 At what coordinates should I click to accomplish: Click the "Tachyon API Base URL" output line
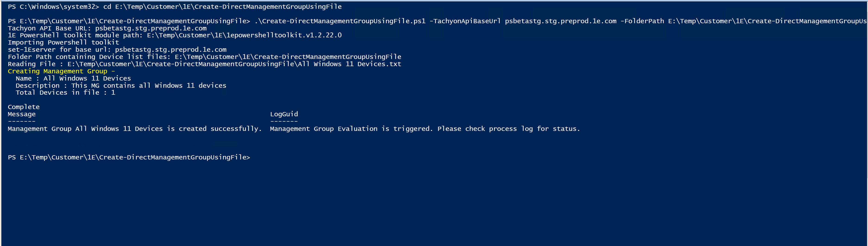point(107,28)
